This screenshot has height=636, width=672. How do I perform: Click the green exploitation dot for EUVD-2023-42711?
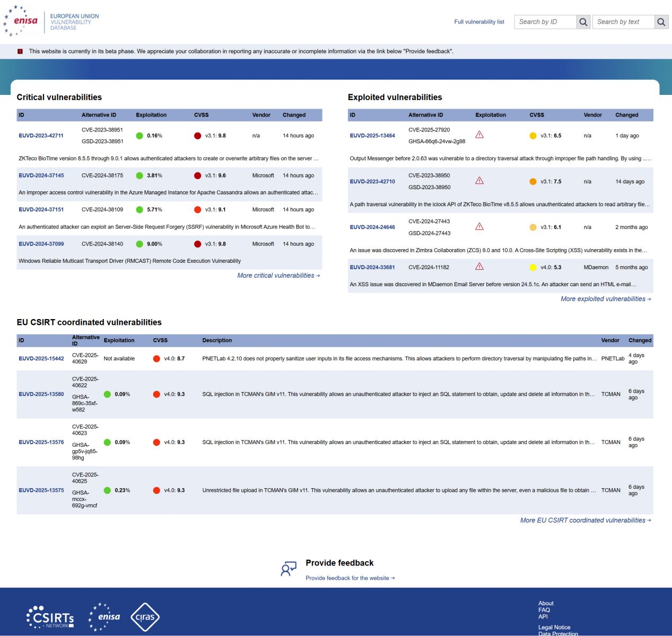click(x=139, y=136)
